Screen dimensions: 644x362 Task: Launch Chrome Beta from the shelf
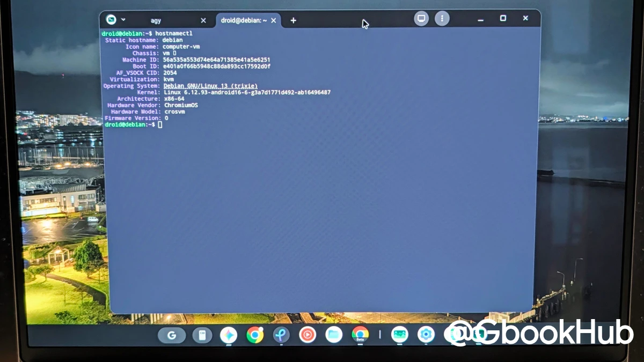(x=360, y=335)
